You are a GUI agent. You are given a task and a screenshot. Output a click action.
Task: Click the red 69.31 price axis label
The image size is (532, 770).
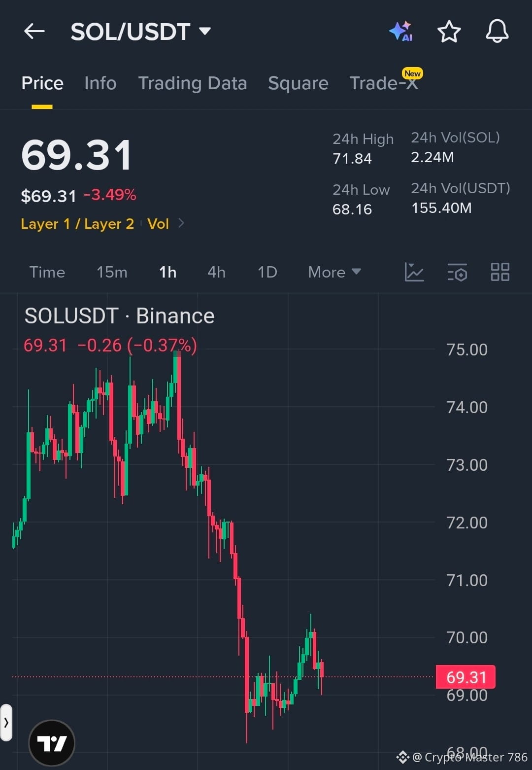point(465,677)
